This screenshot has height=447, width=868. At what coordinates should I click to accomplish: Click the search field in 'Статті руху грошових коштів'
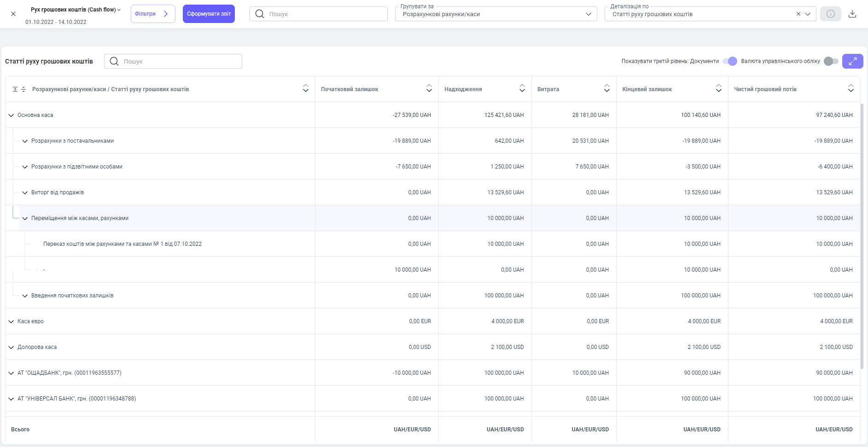(x=180, y=61)
